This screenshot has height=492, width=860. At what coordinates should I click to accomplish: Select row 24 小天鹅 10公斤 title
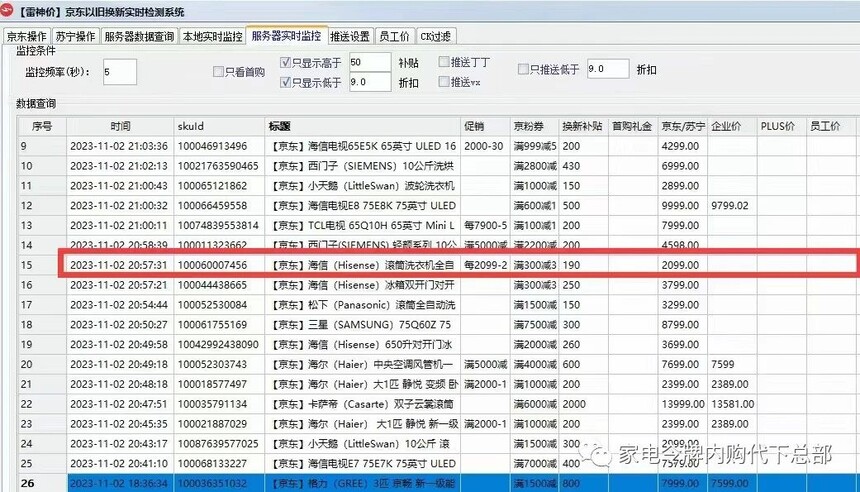[363, 443]
